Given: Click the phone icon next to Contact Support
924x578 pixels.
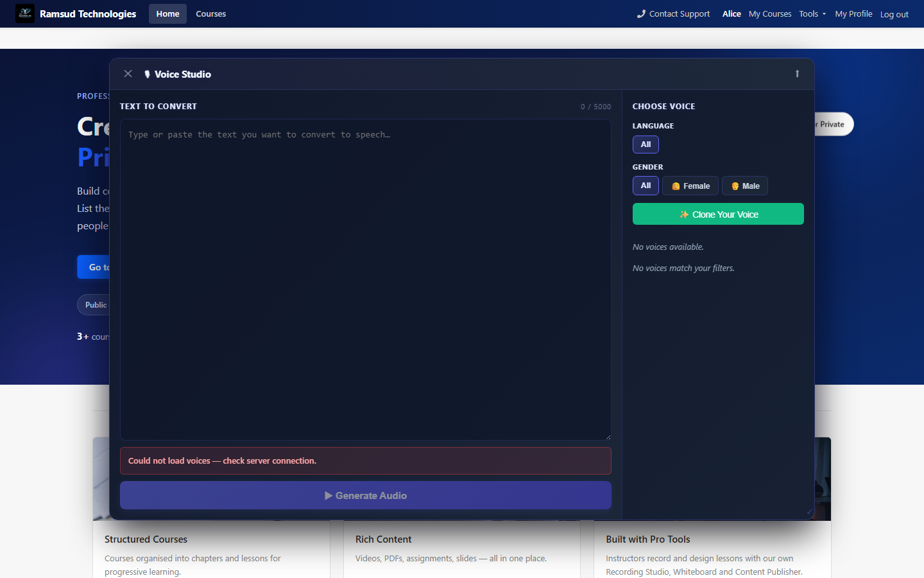Looking at the screenshot, I should [641, 13].
